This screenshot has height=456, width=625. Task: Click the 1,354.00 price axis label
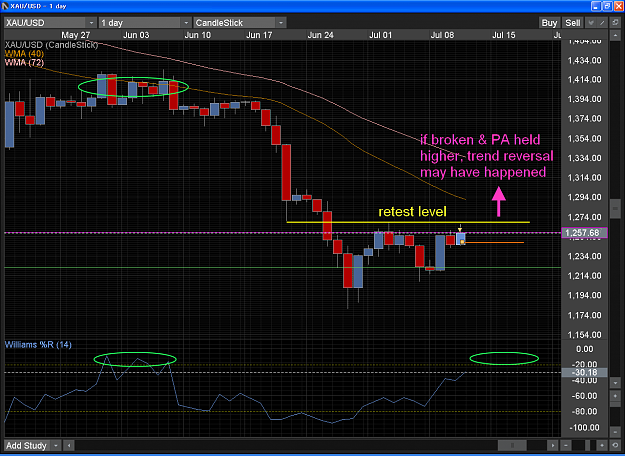click(585, 139)
